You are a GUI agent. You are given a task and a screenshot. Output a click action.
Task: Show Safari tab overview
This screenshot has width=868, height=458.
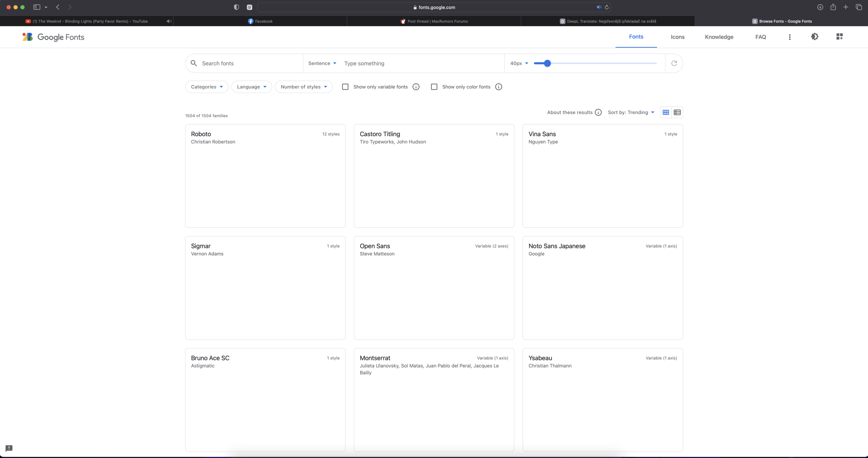[858, 7]
